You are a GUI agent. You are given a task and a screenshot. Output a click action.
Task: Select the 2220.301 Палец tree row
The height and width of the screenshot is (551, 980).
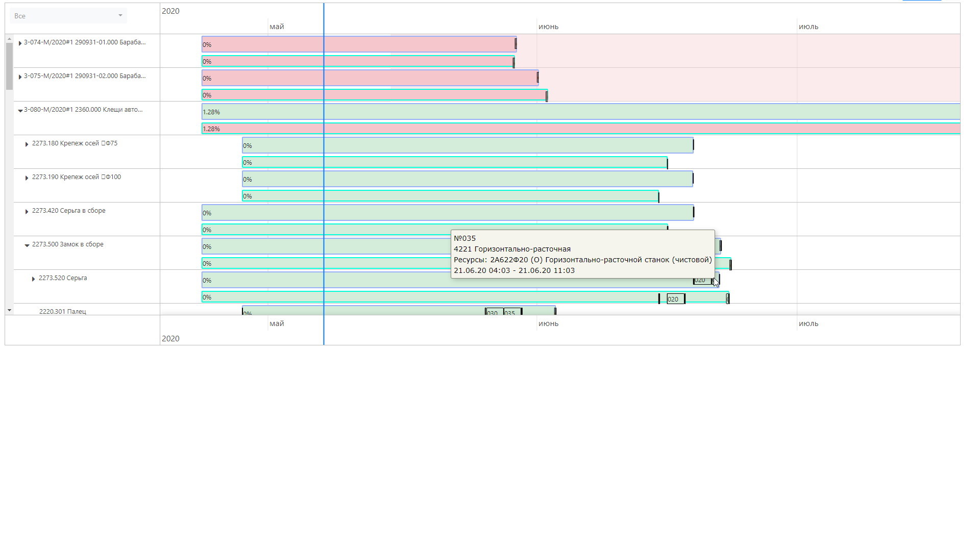(62, 311)
